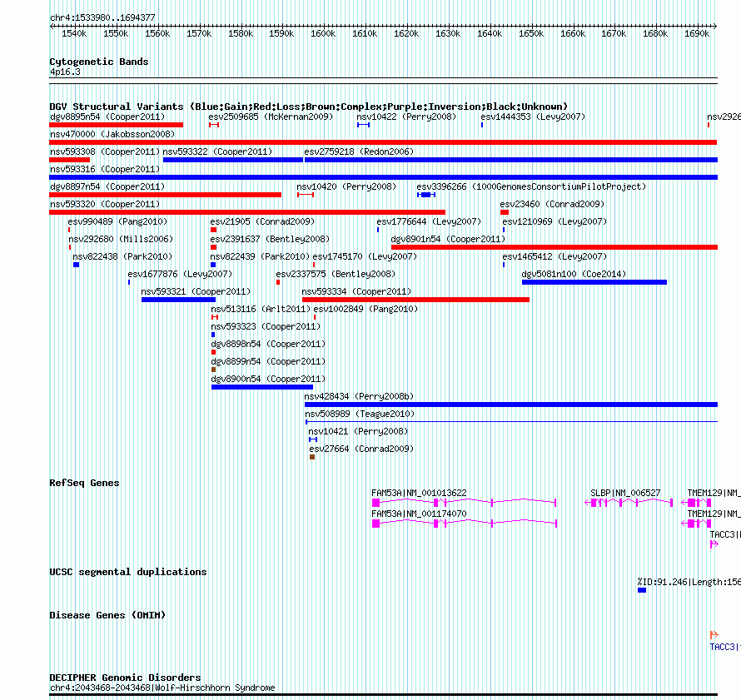
Task: Click the Wolf-Hirschhorn Syndrome DECIPHER entry
Action: click(x=162, y=688)
